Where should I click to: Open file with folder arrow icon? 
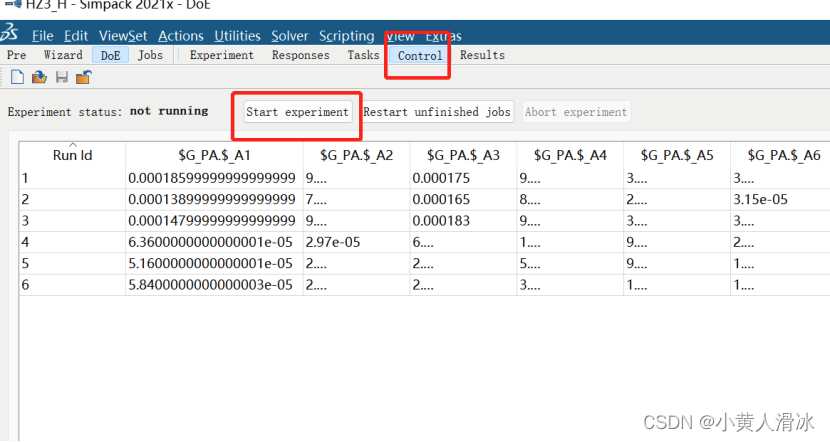click(x=39, y=77)
